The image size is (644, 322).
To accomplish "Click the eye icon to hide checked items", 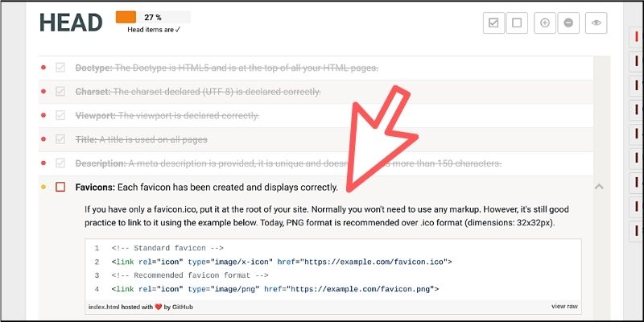I will pyautogui.click(x=597, y=23).
